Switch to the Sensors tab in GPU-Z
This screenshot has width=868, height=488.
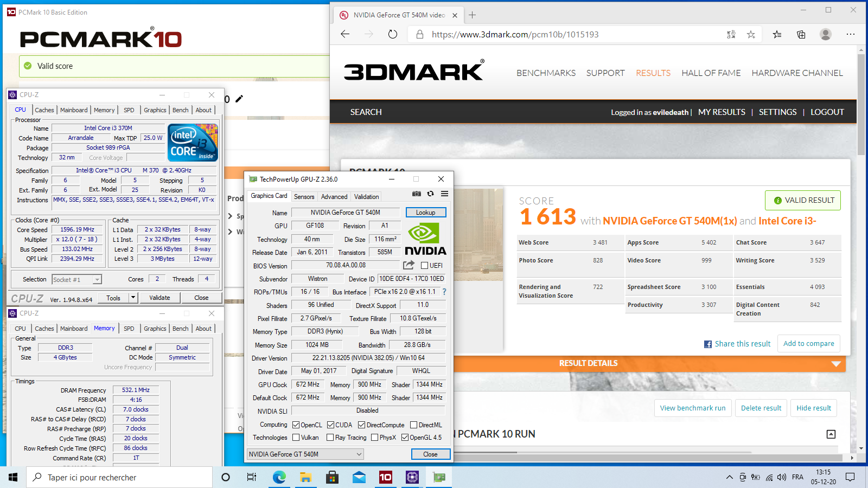[304, 197]
